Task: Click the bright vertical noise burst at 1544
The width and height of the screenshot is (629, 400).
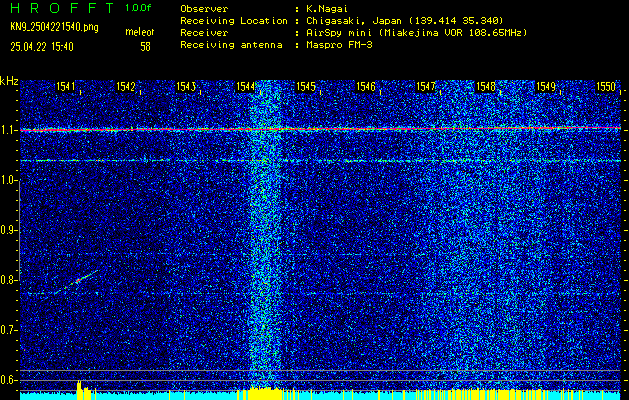Action: click(265, 235)
